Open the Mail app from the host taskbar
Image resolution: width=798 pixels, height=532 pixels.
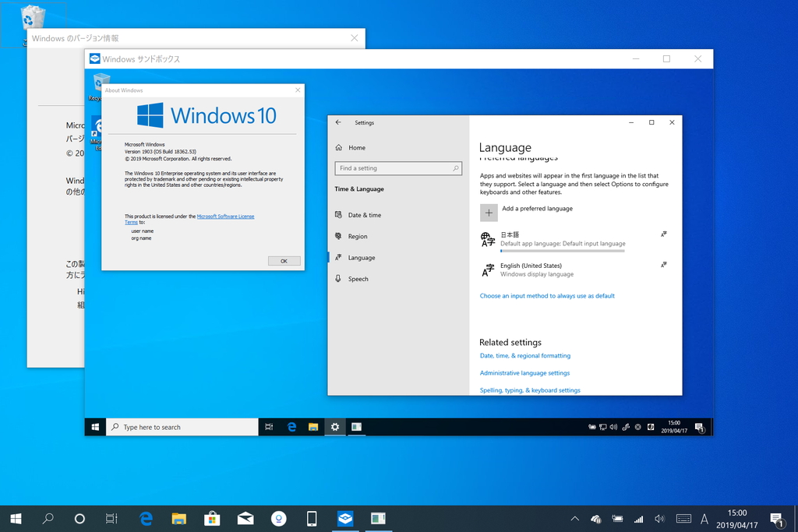click(x=245, y=518)
